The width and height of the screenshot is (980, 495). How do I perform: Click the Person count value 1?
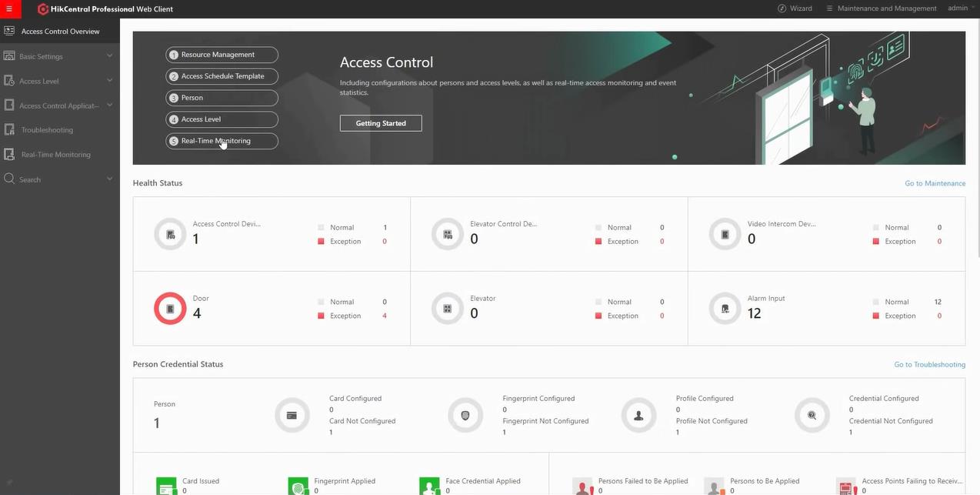(157, 423)
